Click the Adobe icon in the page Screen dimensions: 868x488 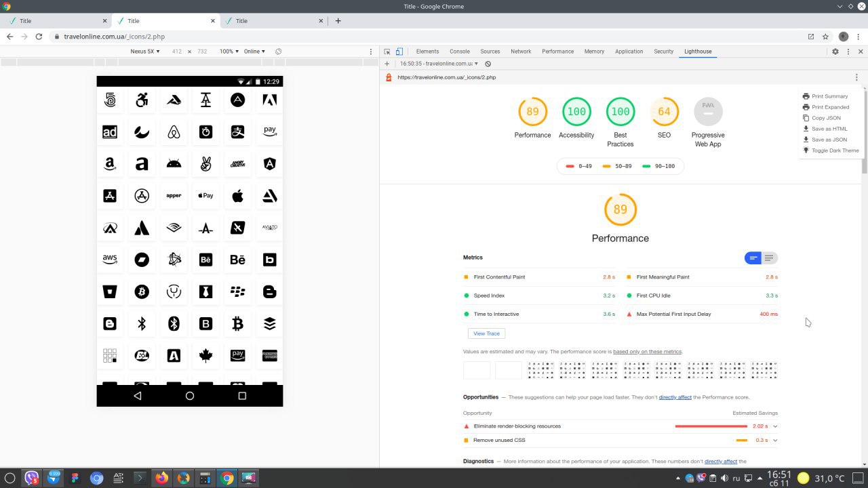269,100
